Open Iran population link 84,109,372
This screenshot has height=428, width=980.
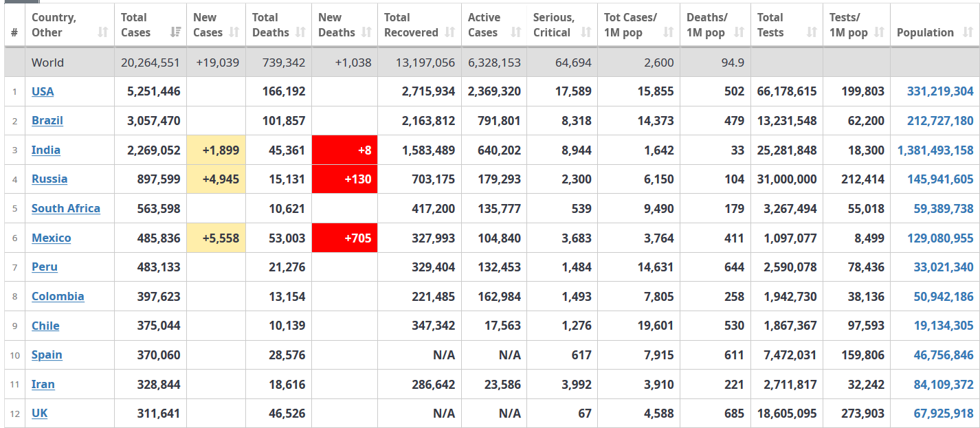(x=944, y=384)
